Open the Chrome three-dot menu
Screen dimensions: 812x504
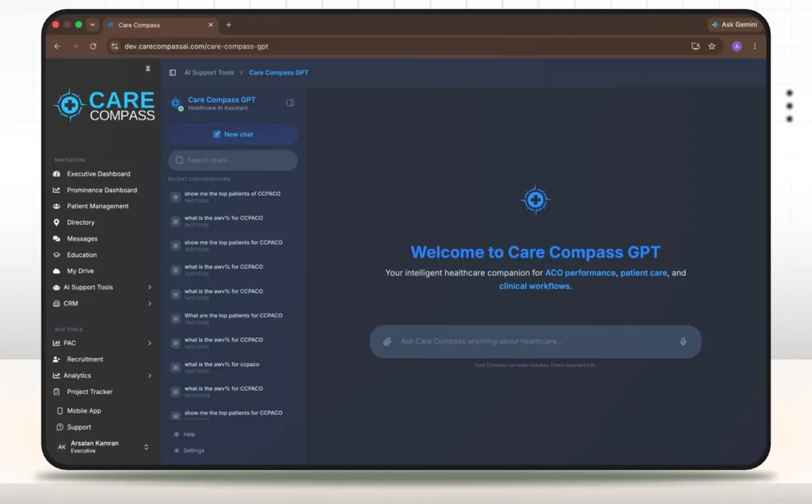click(x=755, y=46)
